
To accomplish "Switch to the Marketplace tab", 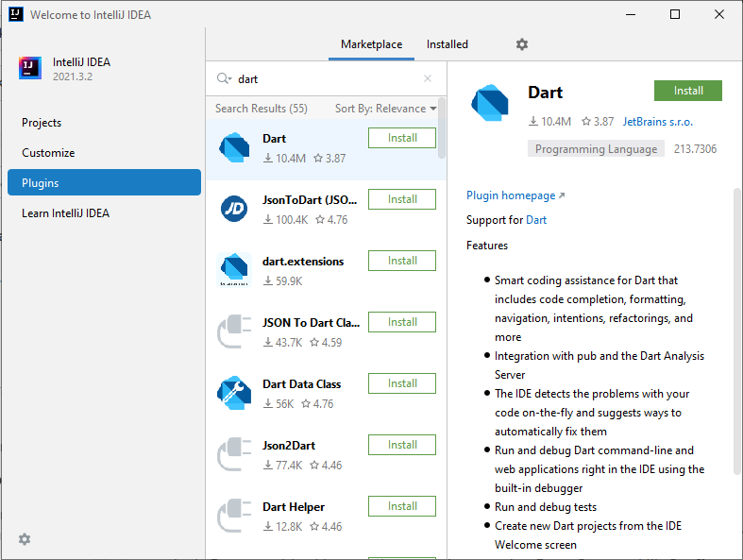I will [x=372, y=44].
